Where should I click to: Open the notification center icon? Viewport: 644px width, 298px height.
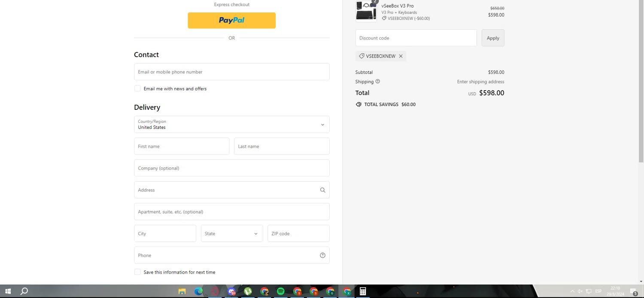point(633,291)
